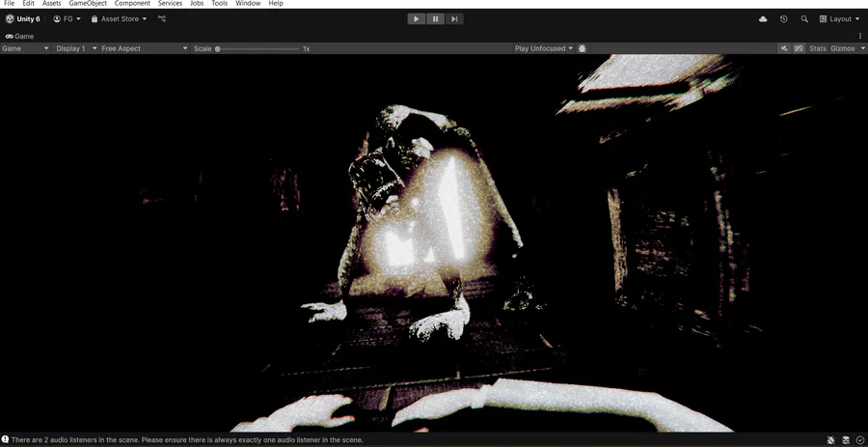The width and height of the screenshot is (868, 447).
Task: Open the Component menu
Action: pyautogui.click(x=132, y=3)
